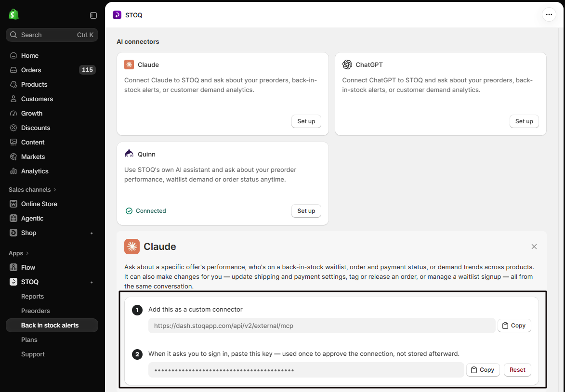This screenshot has height=392, width=565.
Task: Click the Content image icon
Action: point(13,142)
